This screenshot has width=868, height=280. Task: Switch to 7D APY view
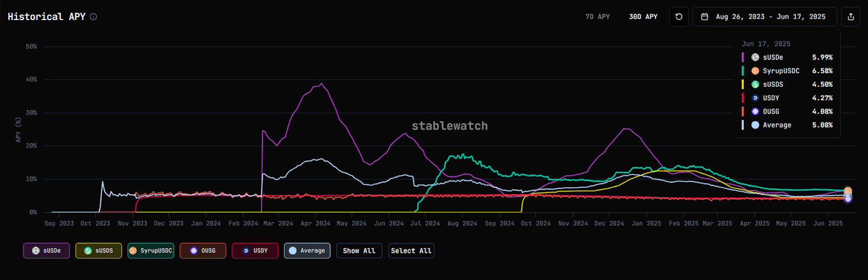coord(597,17)
